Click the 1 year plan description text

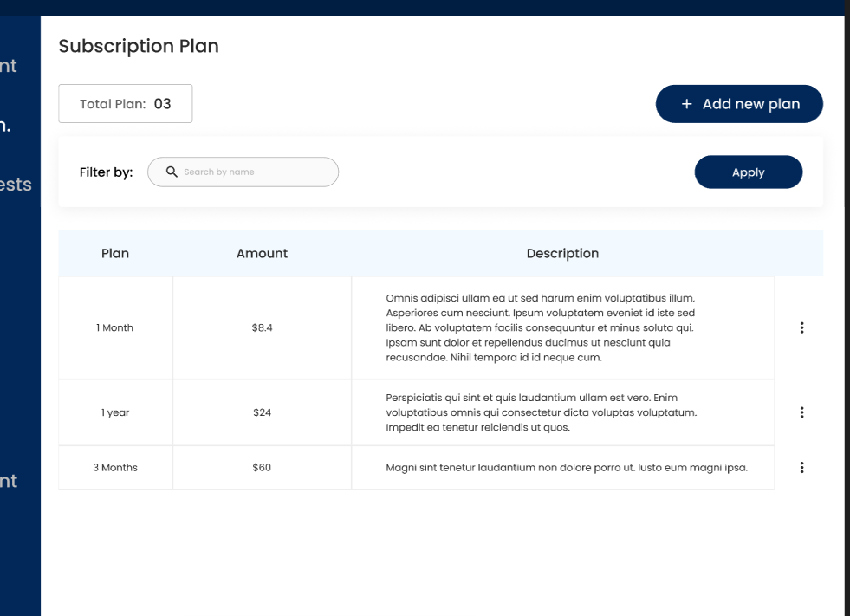(x=541, y=412)
